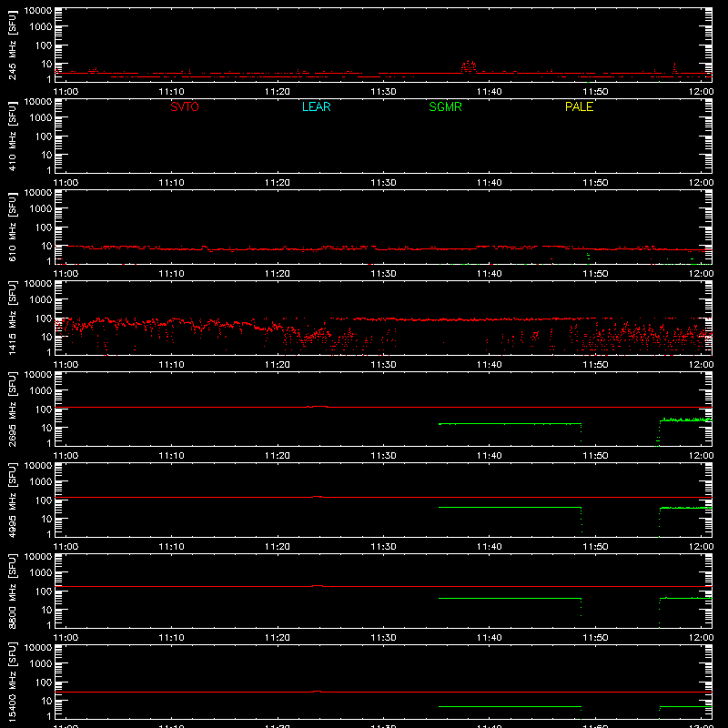Click the red SVTO station legend label

[185, 106]
